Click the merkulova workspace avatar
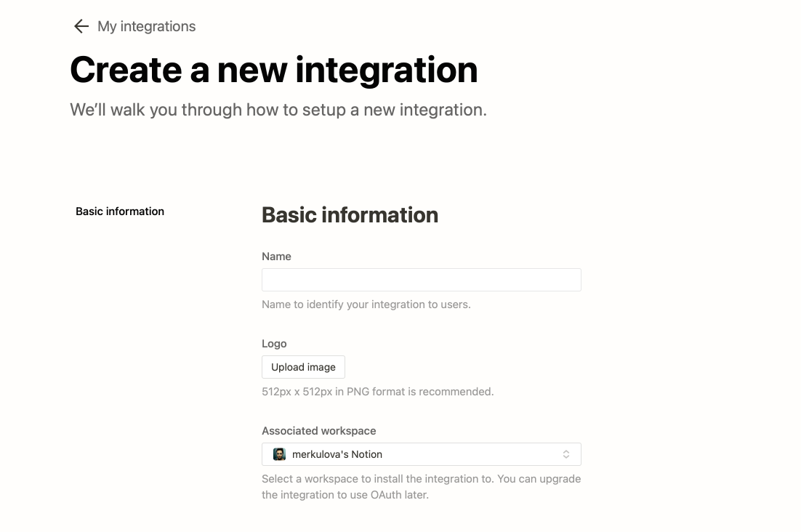Screen dimensions: 801x532 pyautogui.click(x=279, y=454)
